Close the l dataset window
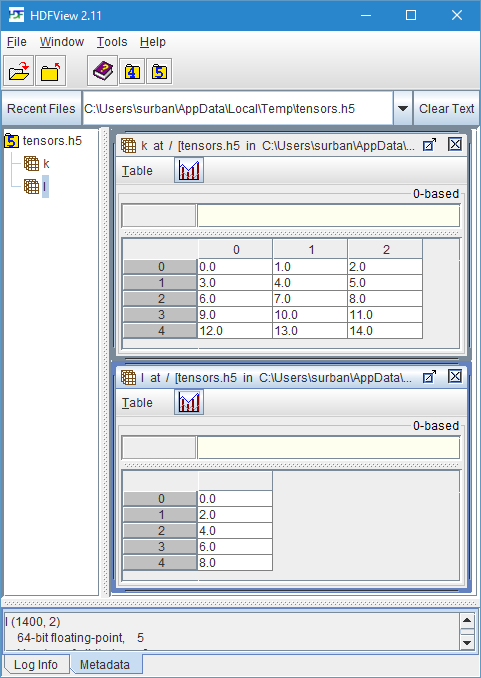481x678 pixels. pos(455,377)
